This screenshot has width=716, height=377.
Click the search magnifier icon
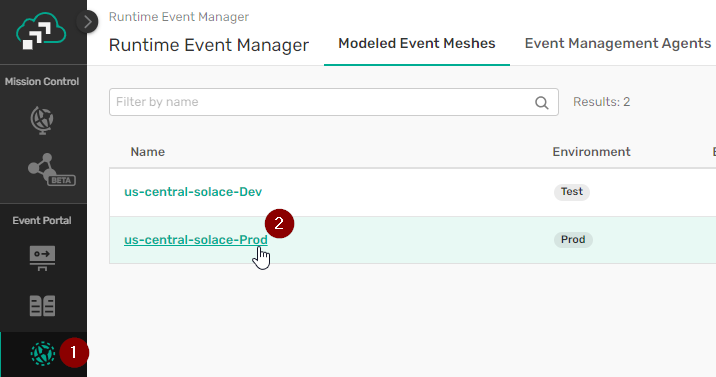click(542, 103)
